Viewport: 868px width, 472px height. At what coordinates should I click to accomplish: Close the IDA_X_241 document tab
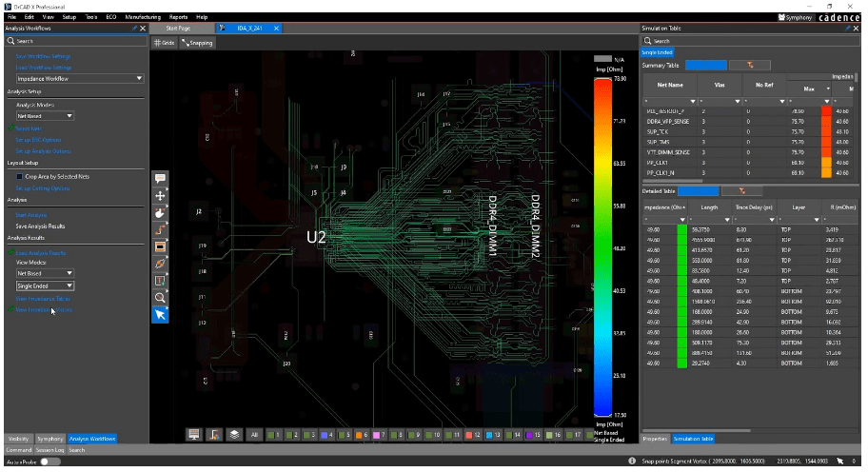click(276, 29)
